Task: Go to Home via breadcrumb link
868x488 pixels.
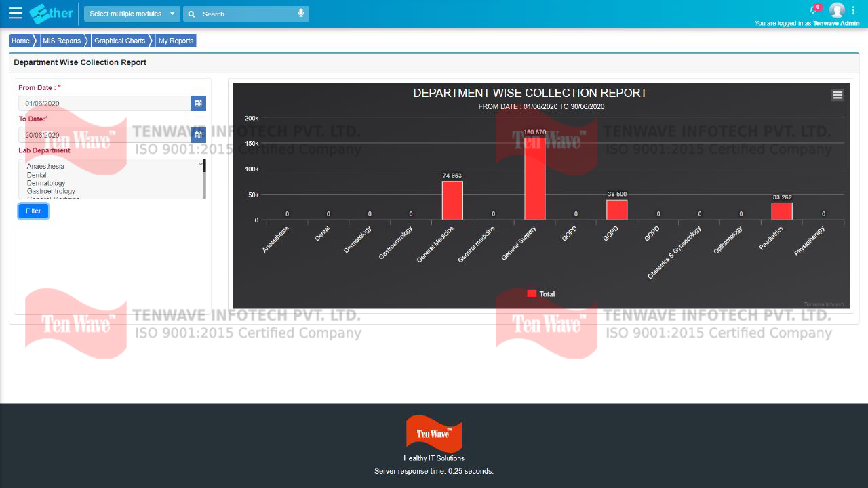Action: 18,40
